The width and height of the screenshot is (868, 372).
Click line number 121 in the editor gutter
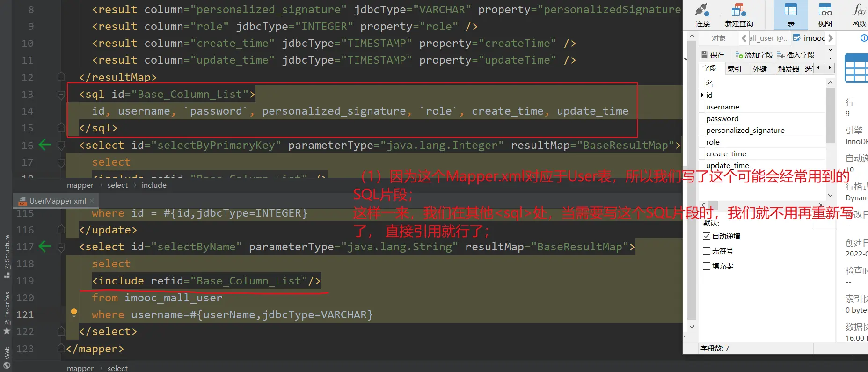(25, 314)
